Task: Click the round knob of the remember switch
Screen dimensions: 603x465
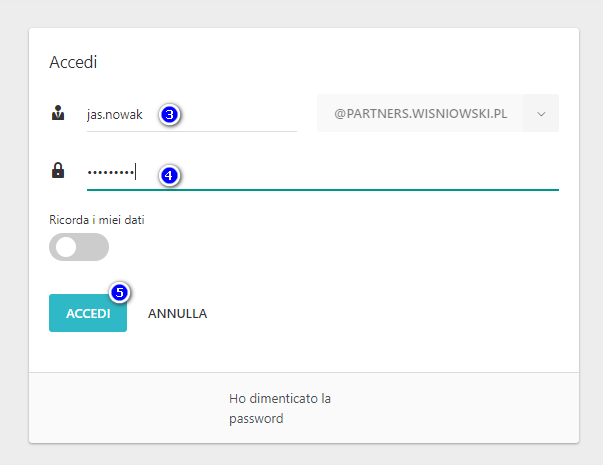Action: coord(66,247)
